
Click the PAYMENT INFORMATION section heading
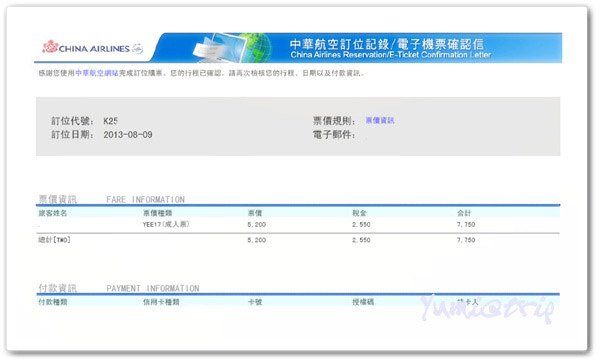153,288
